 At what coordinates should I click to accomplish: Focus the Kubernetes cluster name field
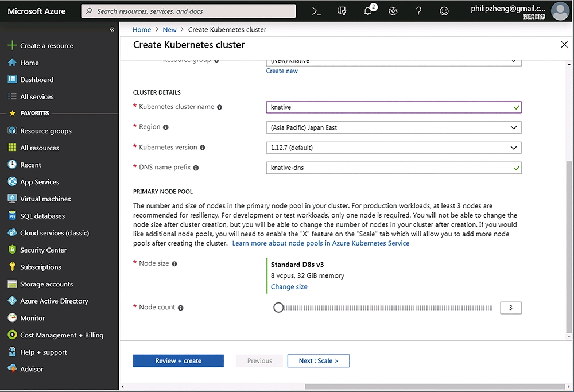click(394, 107)
